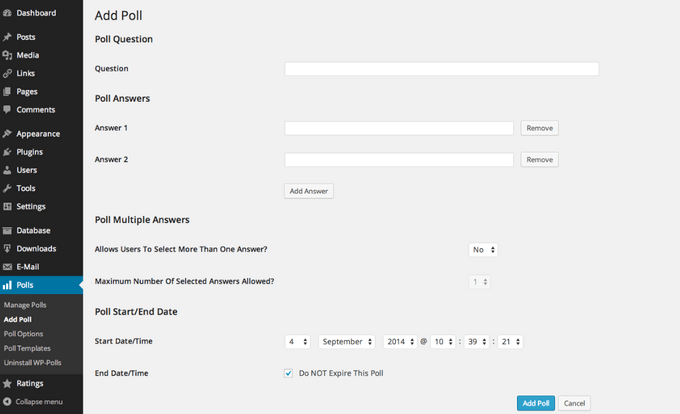Click the Ratings star icon
Image resolution: width=680 pixels, height=414 pixels.
click(x=8, y=383)
